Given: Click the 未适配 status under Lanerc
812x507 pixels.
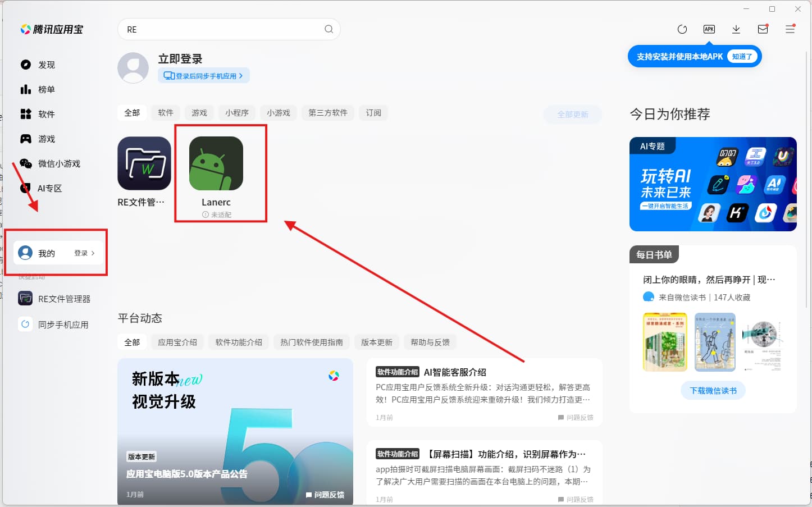Looking at the screenshot, I should pyautogui.click(x=217, y=215).
